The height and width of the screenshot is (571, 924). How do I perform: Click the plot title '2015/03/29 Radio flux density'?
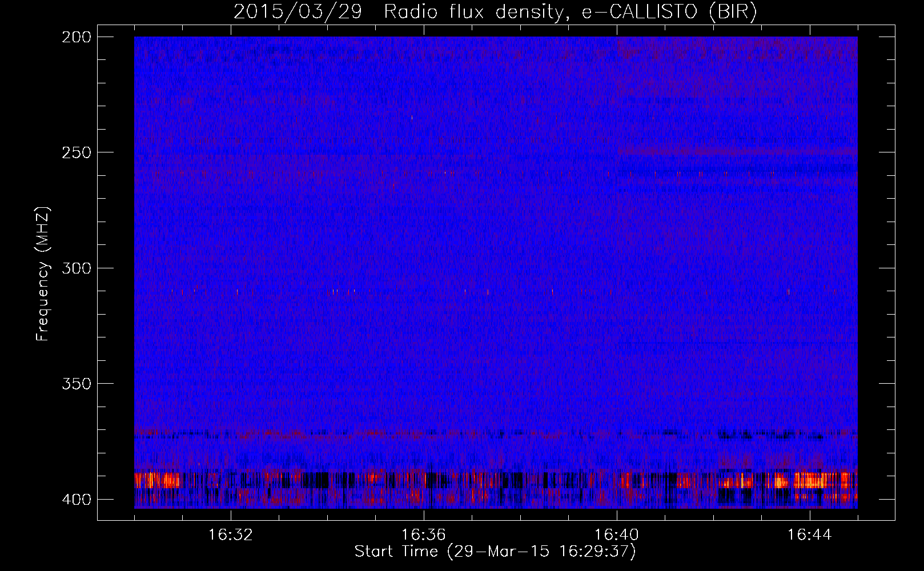pos(495,11)
